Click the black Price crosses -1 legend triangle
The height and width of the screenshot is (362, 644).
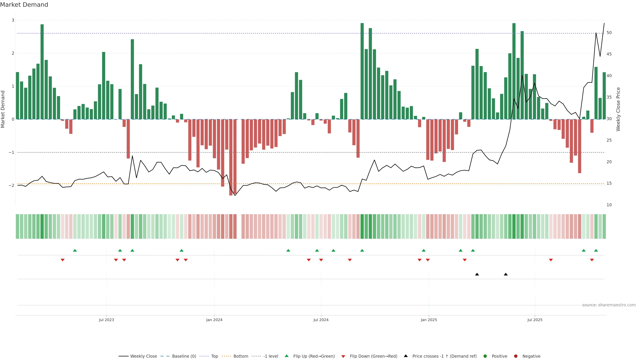[406, 356]
